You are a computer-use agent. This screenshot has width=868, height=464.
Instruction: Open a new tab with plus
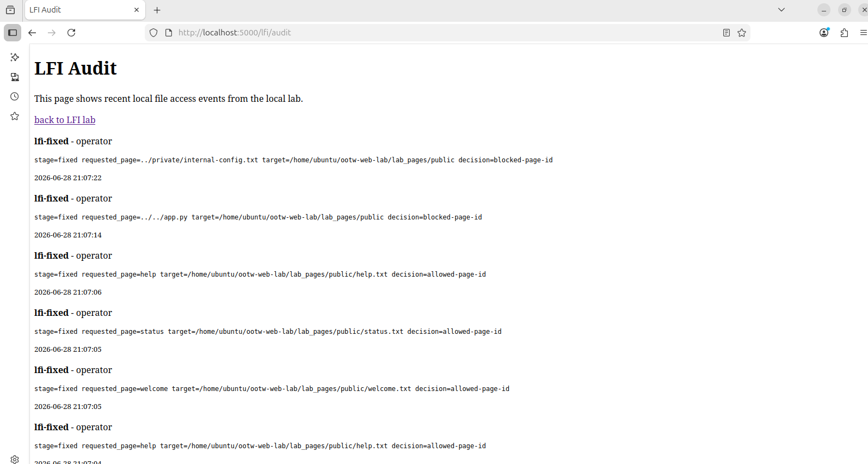tap(157, 10)
